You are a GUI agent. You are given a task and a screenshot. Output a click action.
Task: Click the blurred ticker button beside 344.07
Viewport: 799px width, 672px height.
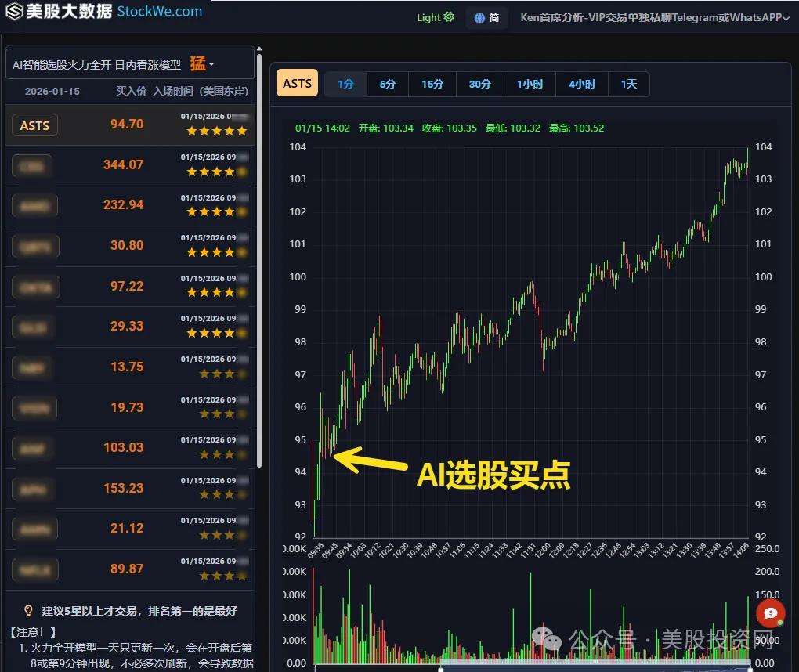pyautogui.click(x=31, y=165)
